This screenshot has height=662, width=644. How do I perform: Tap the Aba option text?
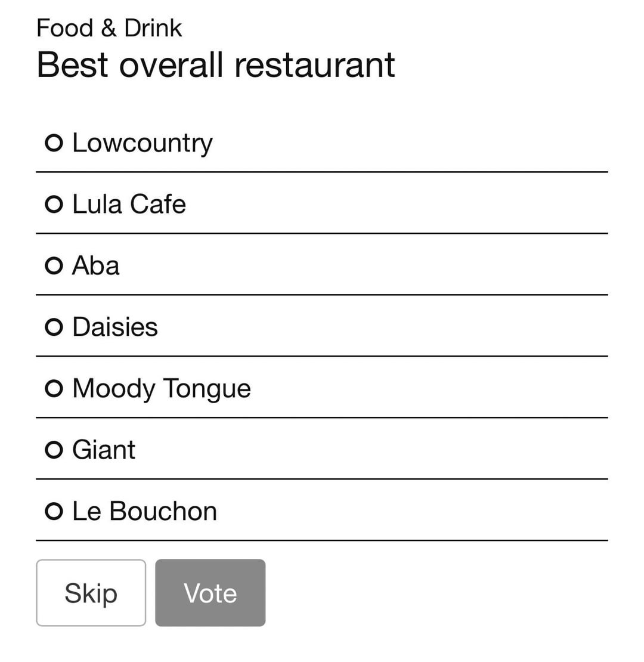(x=95, y=266)
